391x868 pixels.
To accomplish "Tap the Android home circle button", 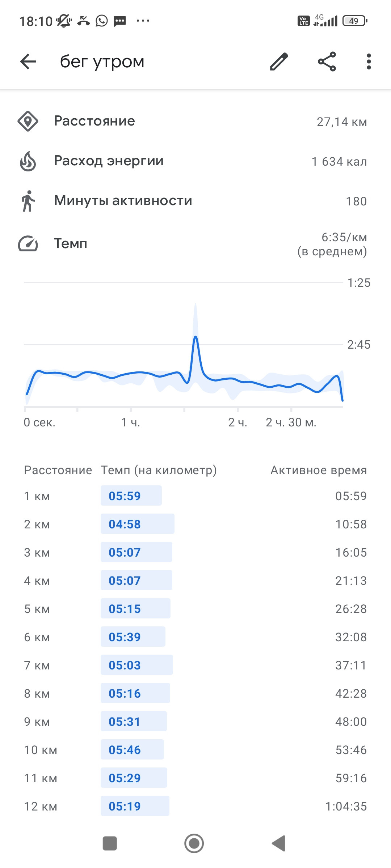I will point(194,843).
